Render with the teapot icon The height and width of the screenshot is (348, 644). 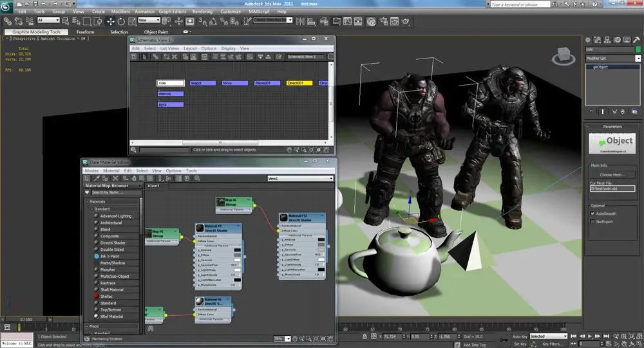pyautogui.click(x=406, y=21)
